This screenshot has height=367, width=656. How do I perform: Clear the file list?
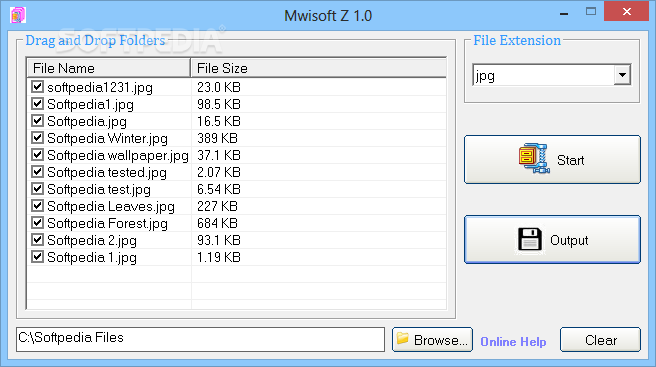[x=600, y=340]
